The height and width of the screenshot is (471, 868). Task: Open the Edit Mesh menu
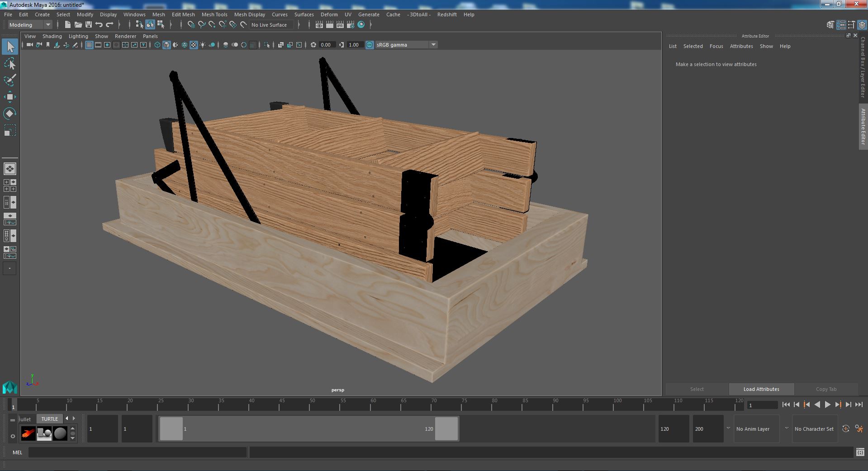183,14
